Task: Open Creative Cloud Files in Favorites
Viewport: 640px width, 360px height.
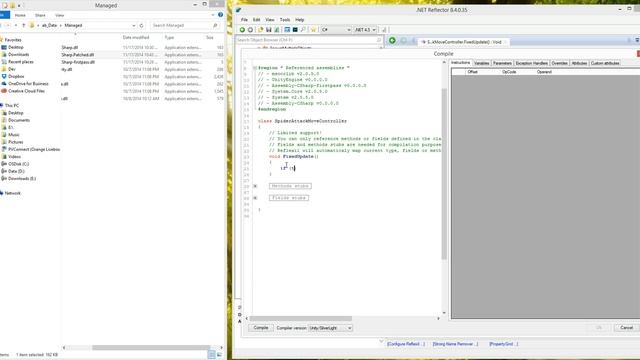Action: coord(27,91)
